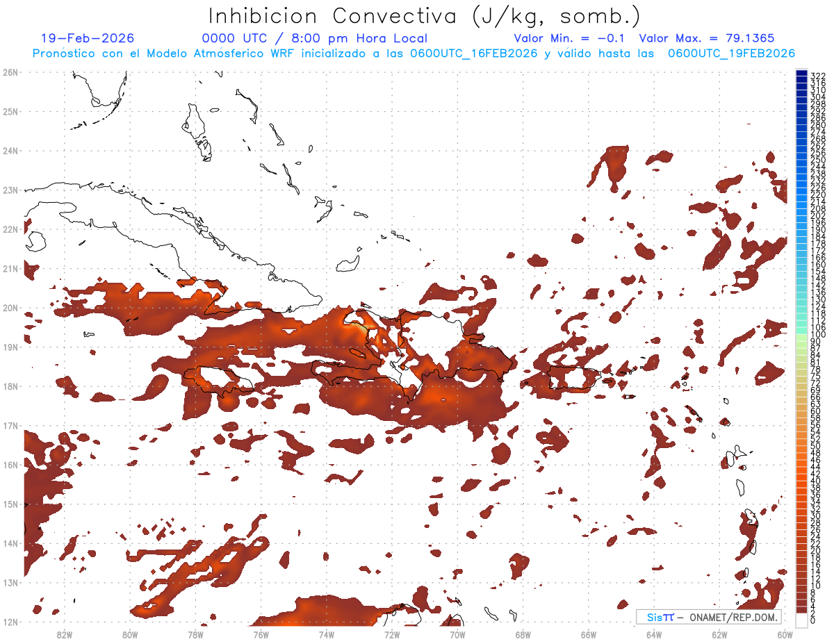
Task: Click the 12N latitude label
Action: (10, 622)
